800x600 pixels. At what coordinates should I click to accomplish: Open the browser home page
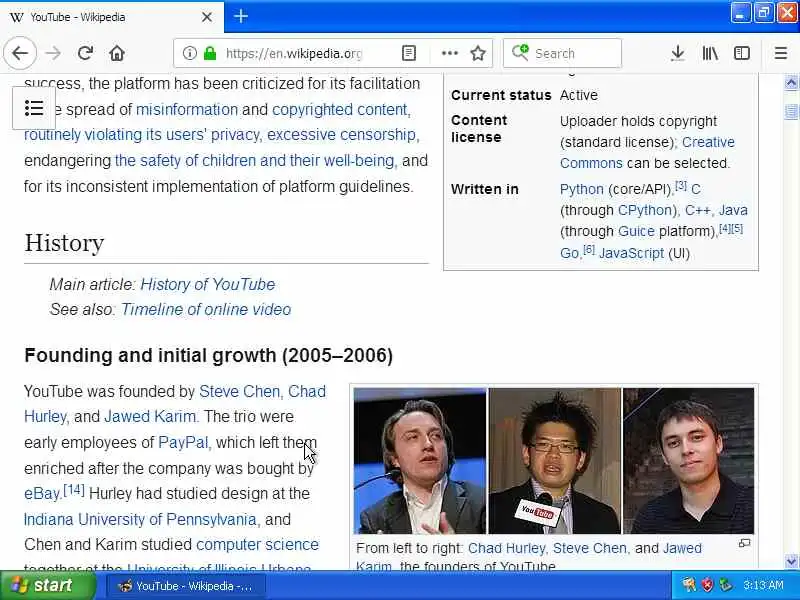coord(117,53)
